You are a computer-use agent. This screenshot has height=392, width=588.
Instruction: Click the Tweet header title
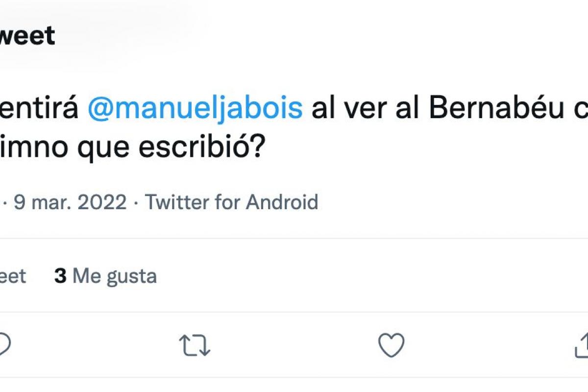(x=27, y=36)
